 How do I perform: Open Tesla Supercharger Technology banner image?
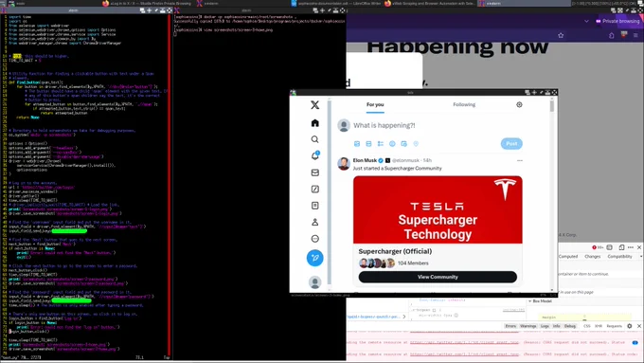click(x=438, y=209)
